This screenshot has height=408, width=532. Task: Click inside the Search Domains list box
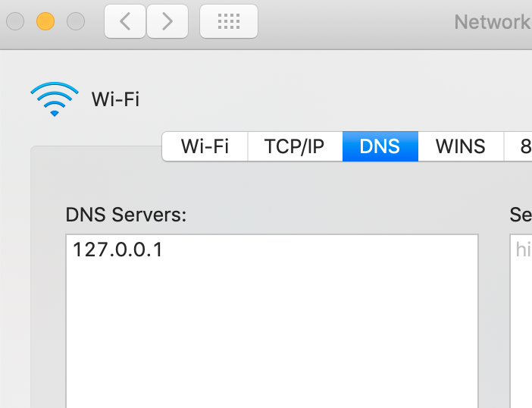click(x=521, y=321)
